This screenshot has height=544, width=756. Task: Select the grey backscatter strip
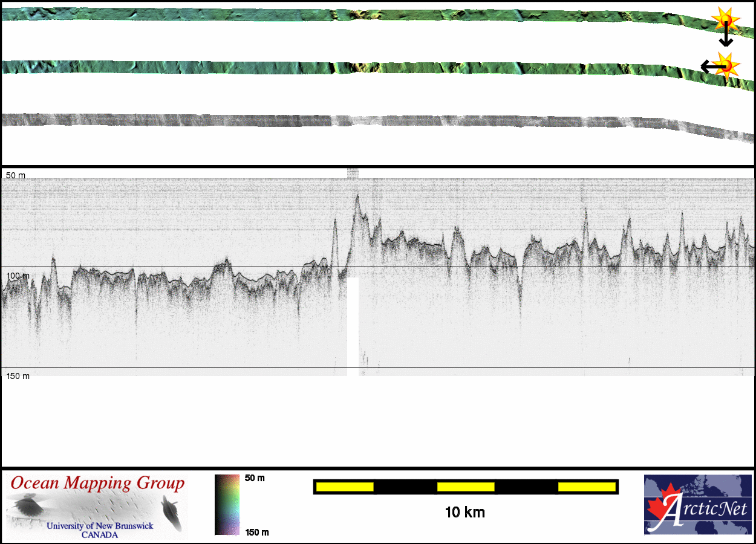click(363, 123)
